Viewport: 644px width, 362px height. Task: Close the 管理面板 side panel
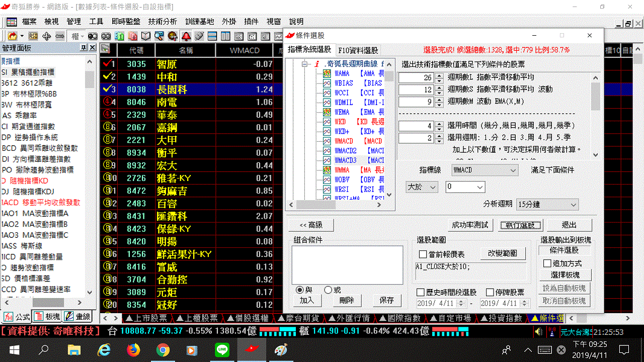pos(92,47)
